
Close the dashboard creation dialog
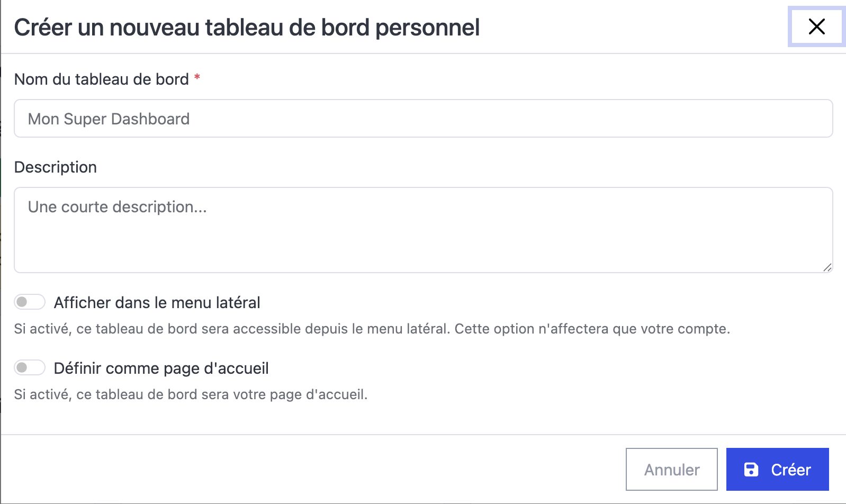[816, 26]
